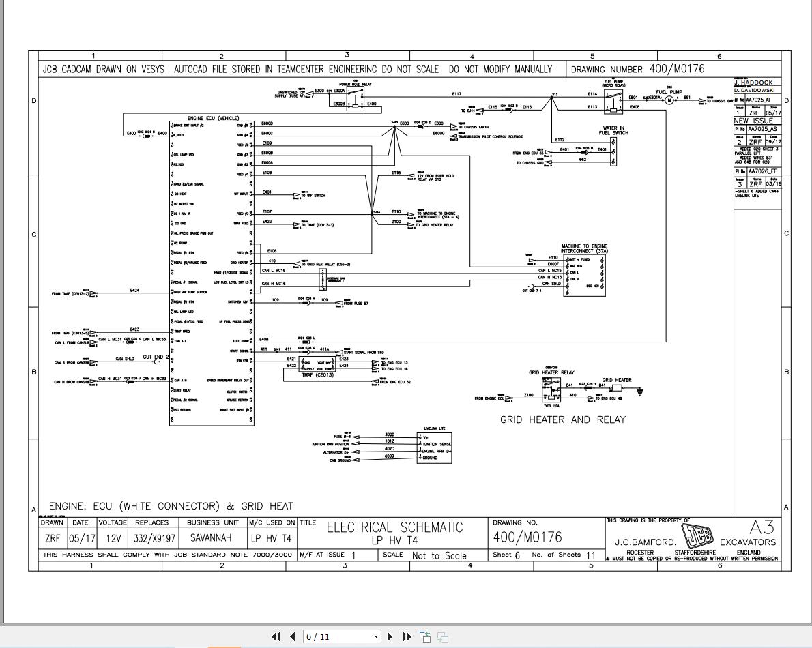812x648 pixels.
Task: Click 'MACHINE TO ENGINE INTERCONNECT (37A)' label
Action: coord(585,248)
